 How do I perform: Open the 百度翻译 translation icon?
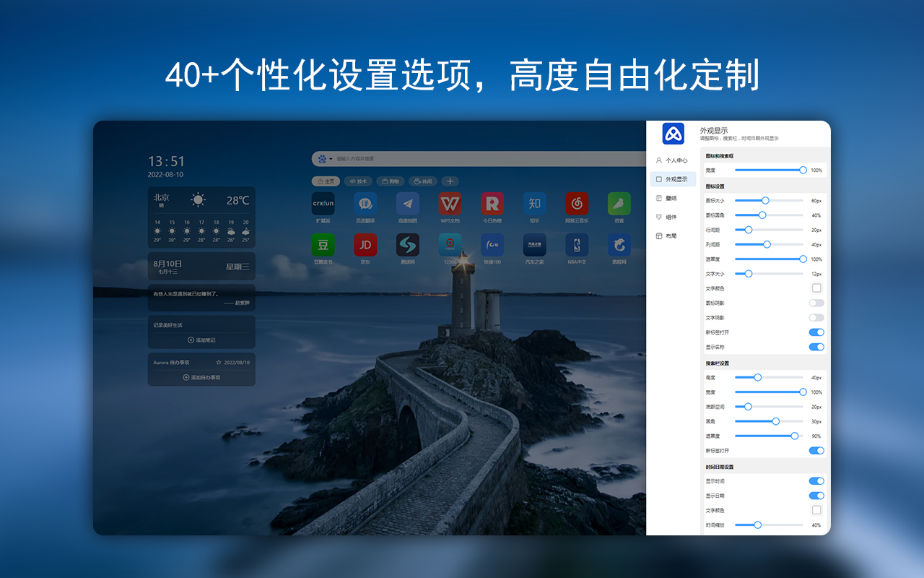pyautogui.click(x=365, y=204)
